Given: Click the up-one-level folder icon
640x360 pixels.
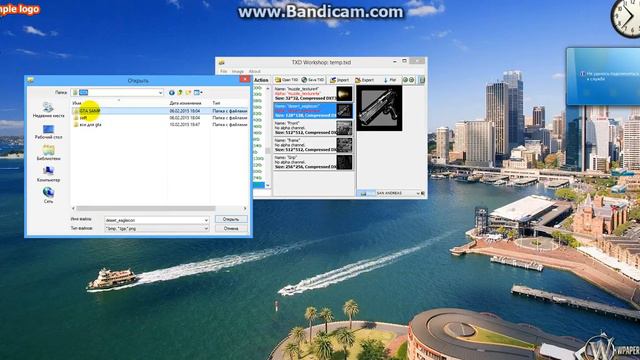Looking at the screenshot, I should pos(180,93).
